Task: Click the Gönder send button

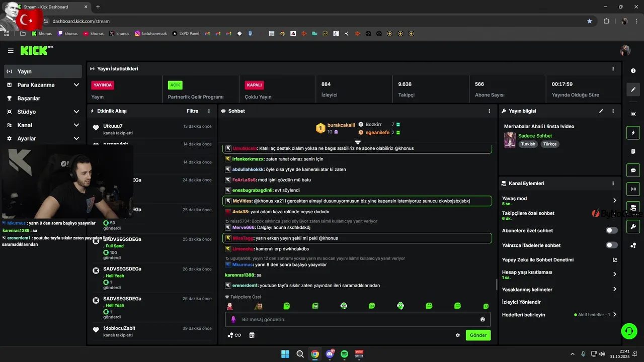Action: click(478, 335)
